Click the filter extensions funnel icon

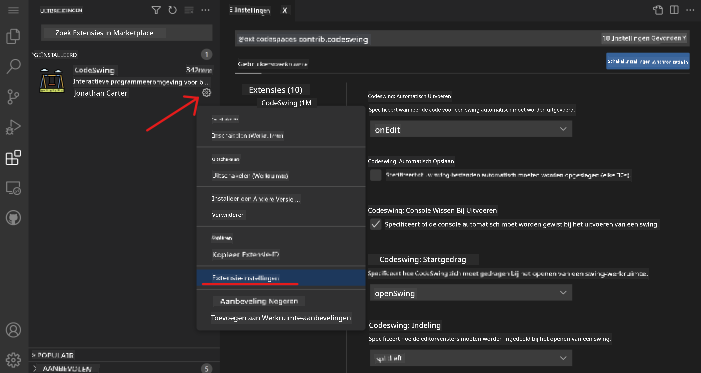coord(156,10)
